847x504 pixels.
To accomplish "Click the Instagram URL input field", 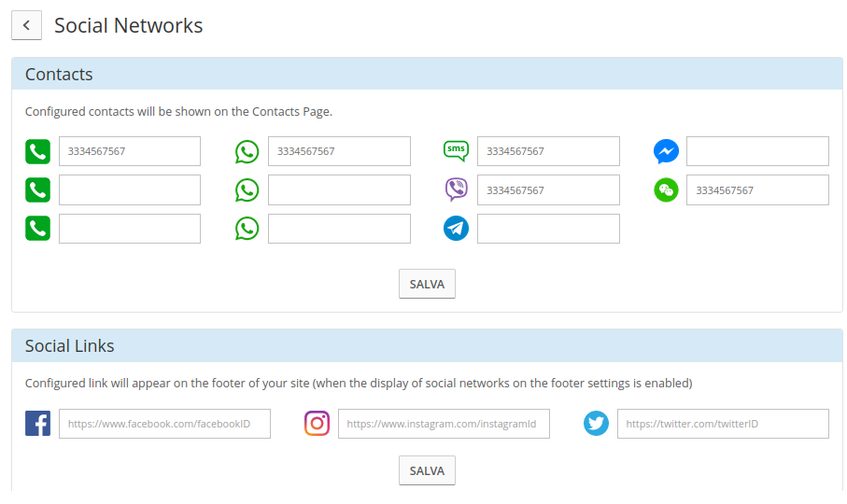I will click(444, 424).
